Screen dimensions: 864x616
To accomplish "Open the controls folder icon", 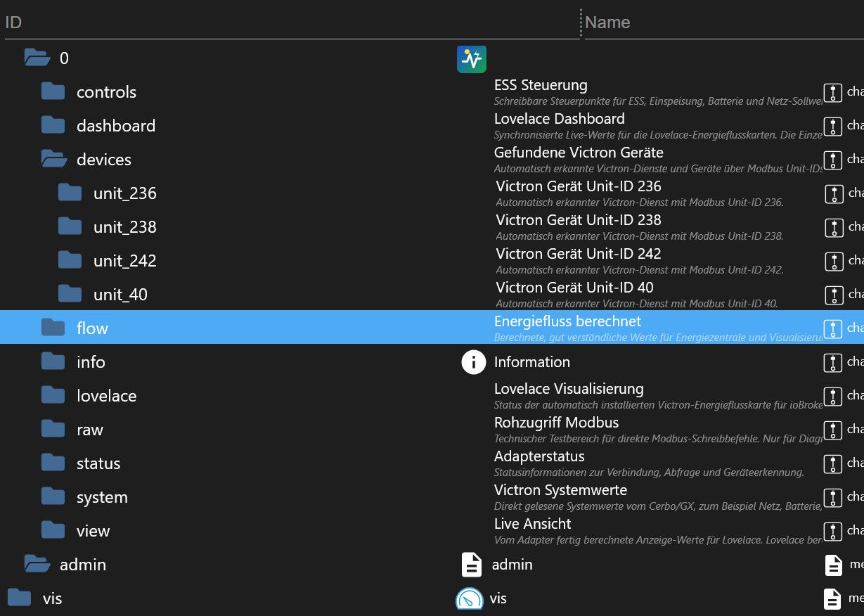I will (x=53, y=91).
